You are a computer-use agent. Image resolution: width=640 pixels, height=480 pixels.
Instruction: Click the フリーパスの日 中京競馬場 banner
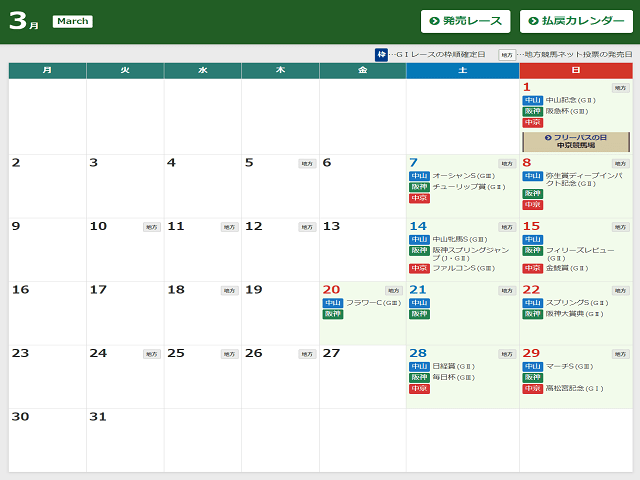point(576,142)
